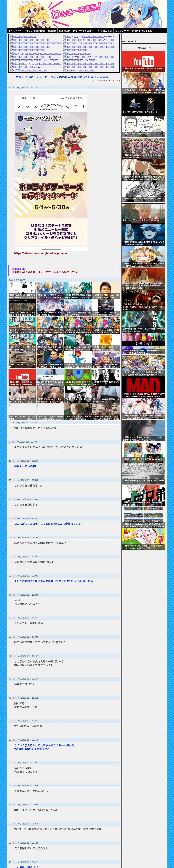Click comment text Vコラボという延命措置

point(28,726)
